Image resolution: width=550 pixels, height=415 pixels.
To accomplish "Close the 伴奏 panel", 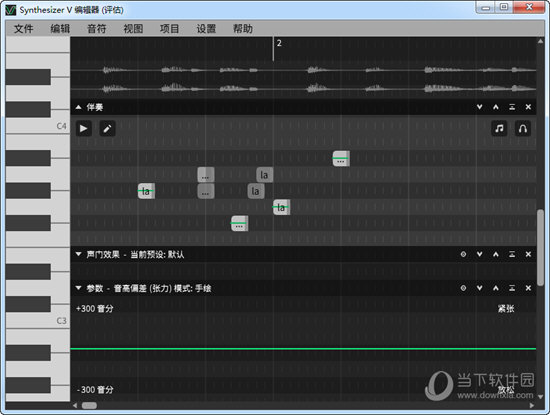I will tap(528, 107).
